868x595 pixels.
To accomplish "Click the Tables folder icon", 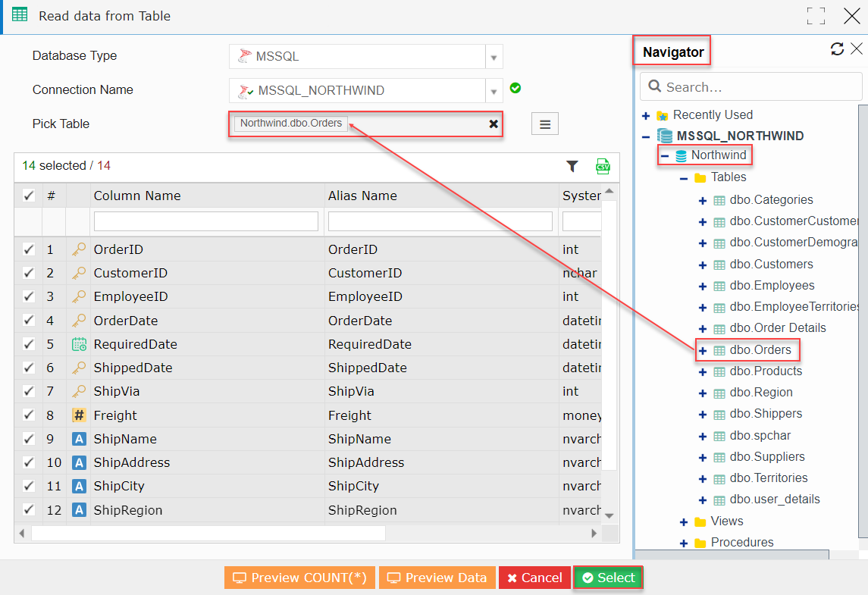I will click(x=700, y=177).
